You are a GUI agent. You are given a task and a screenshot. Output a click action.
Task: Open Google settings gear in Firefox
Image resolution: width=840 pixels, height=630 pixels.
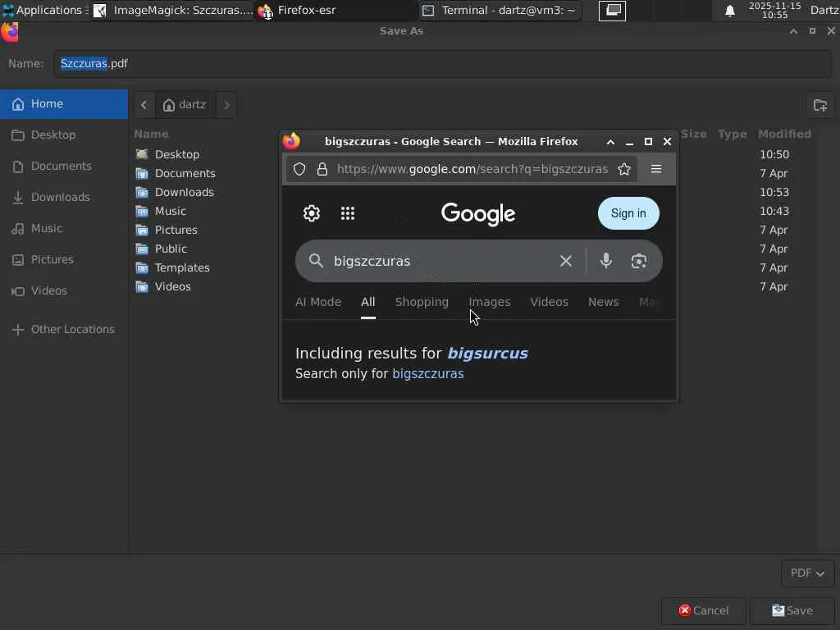coord(311,213)
